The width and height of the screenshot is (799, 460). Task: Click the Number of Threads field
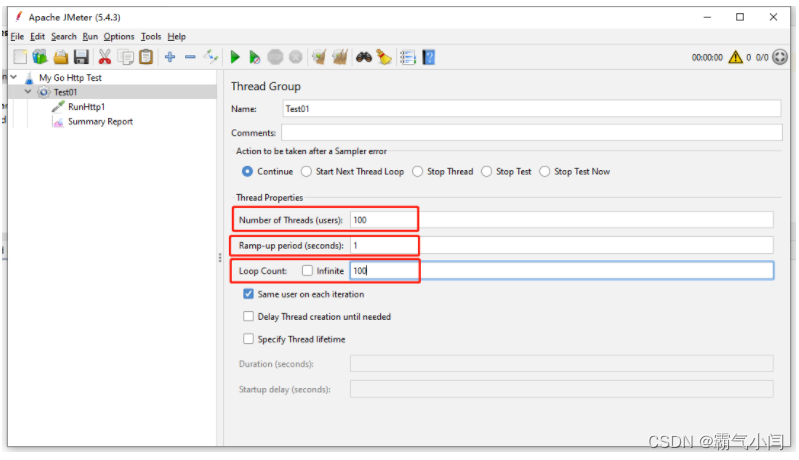pos(562,220)
